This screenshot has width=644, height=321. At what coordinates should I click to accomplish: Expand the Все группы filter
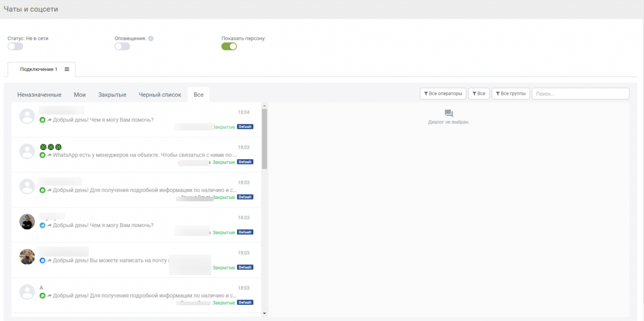tap(510, 93)
